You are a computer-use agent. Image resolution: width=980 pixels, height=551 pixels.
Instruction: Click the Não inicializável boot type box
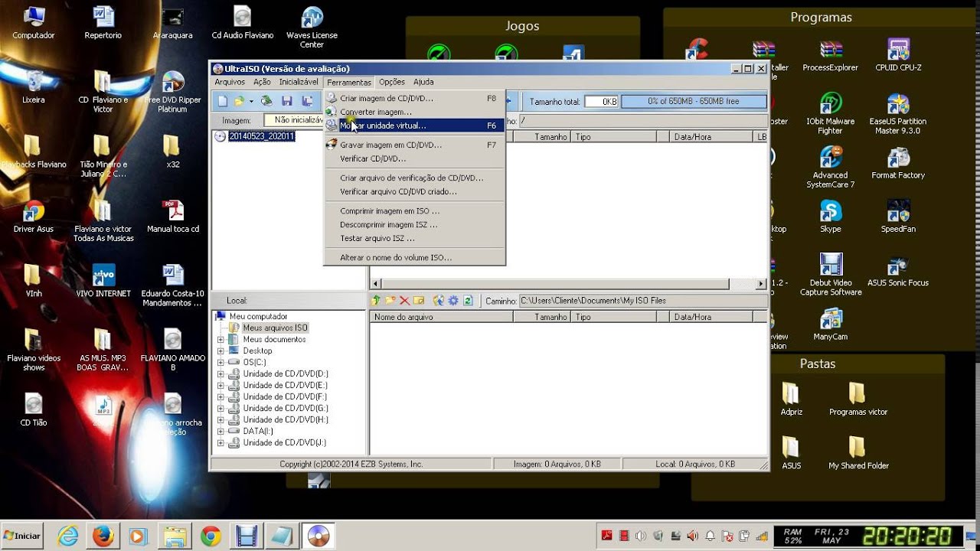(293, 120)
